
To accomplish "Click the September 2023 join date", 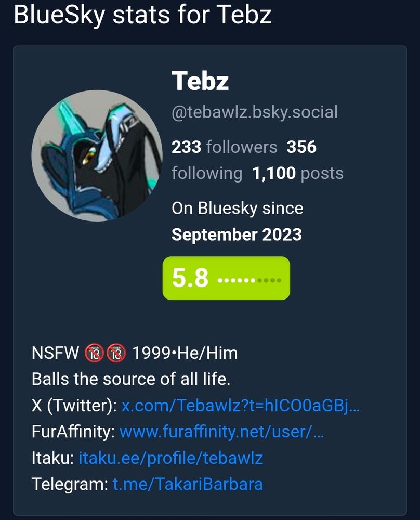I will click(237, 235).
